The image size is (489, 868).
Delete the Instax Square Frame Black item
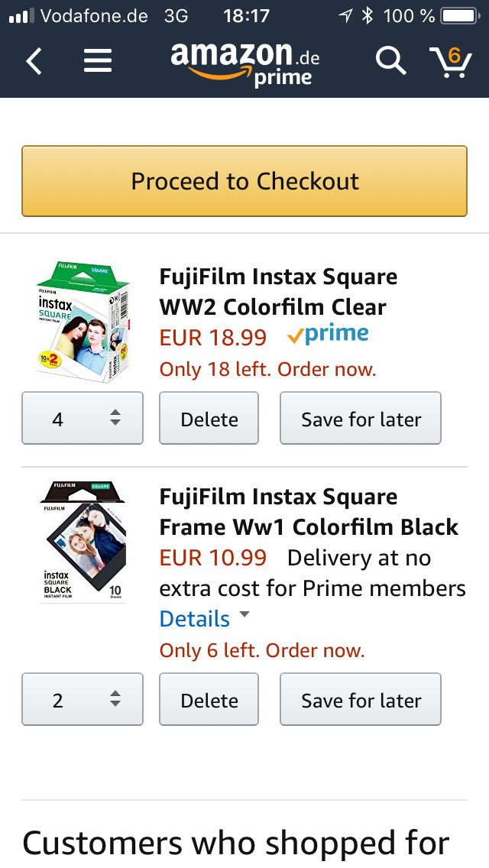point(209,699)
